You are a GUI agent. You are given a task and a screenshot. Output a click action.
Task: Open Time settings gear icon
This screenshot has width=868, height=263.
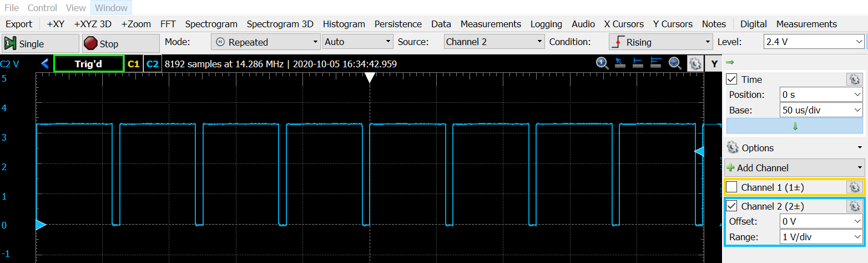click(x=854, y=80)
